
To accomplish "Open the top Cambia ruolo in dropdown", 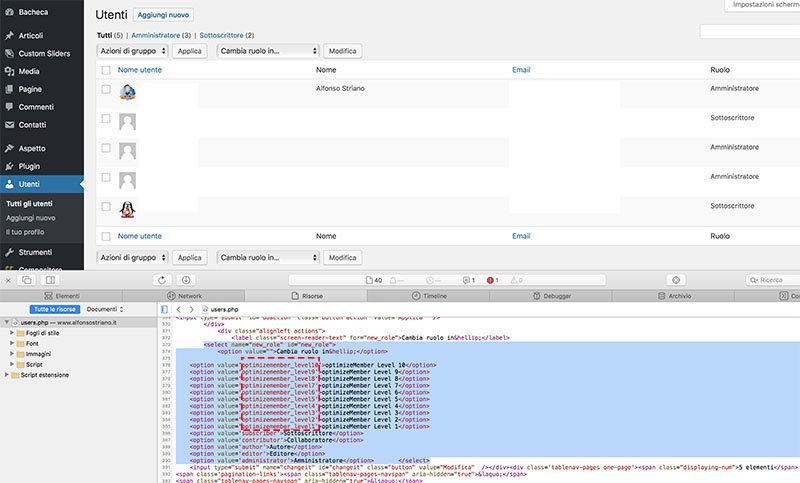I will (x=268, y=51).
